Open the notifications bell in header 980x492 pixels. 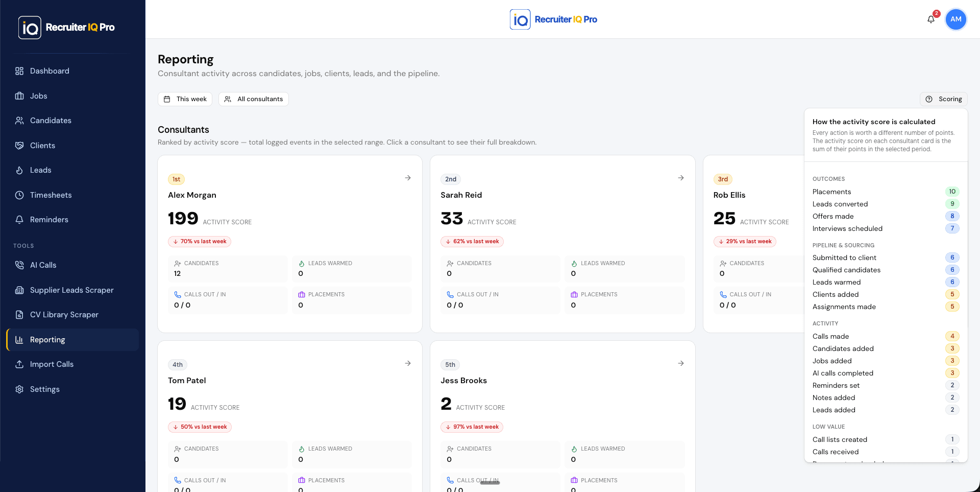931,19
